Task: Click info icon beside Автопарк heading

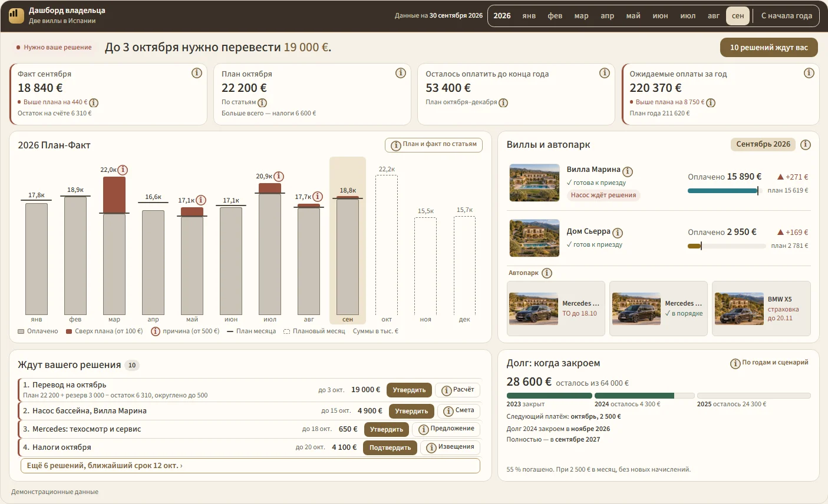Action: point(547,273)
